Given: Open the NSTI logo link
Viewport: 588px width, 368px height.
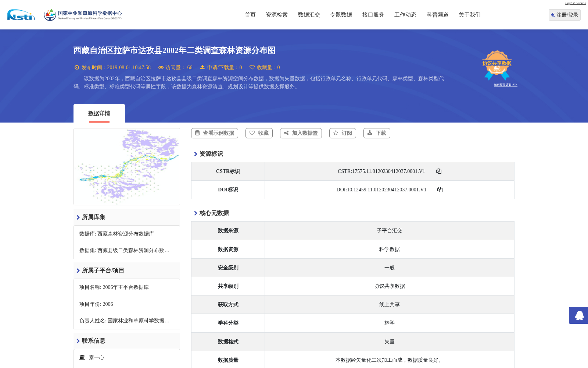Looking at the screenshot, I should click(x=21, y=15).
